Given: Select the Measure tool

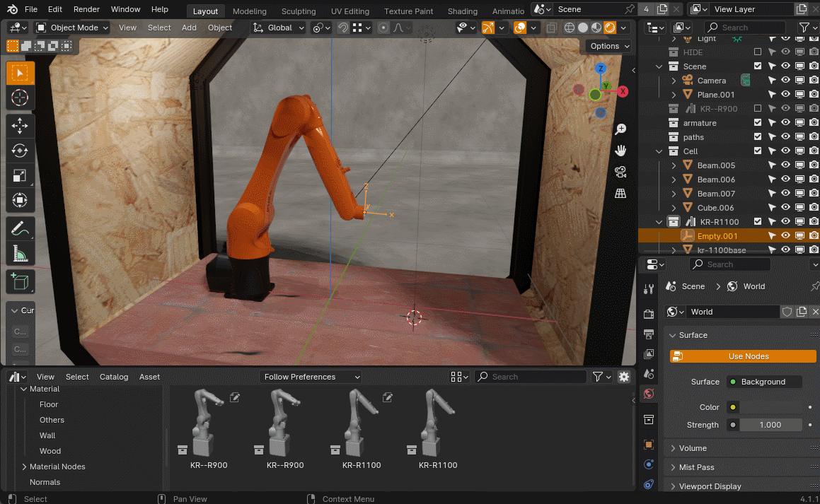Looking at the screenshot, I should (20, 253).
